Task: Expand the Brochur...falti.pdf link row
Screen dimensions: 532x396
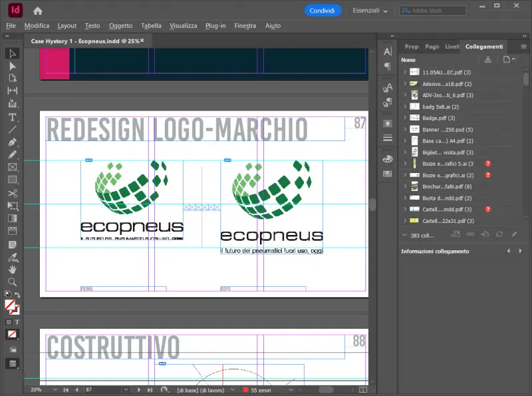Action: click(x=405, y=186)
